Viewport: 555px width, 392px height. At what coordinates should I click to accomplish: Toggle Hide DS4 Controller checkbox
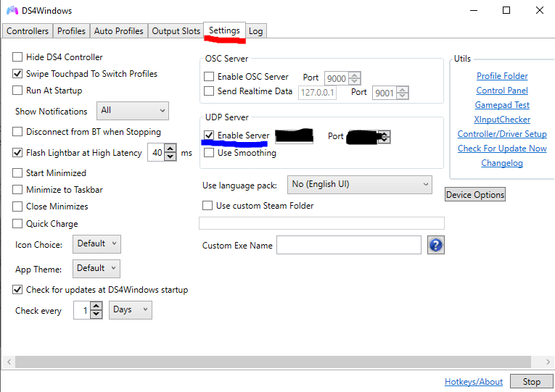pyautogui.click(x=17, y=57)
